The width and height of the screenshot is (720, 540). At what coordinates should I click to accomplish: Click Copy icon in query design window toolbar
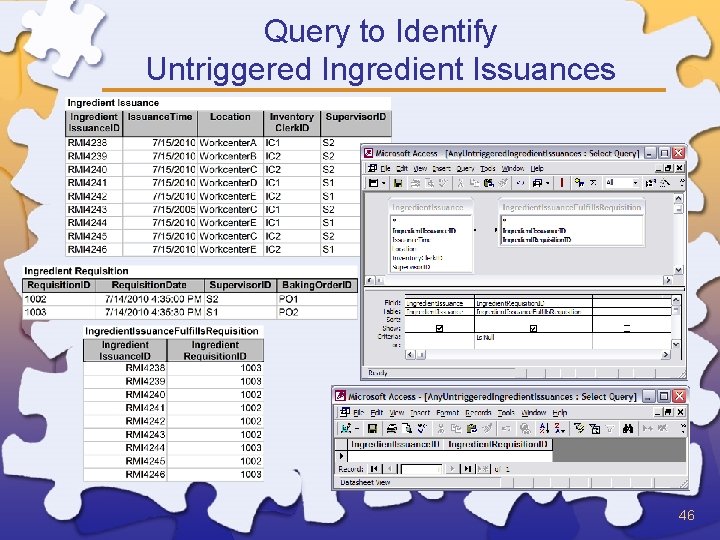pyautogui.click(x=474, y=183)
